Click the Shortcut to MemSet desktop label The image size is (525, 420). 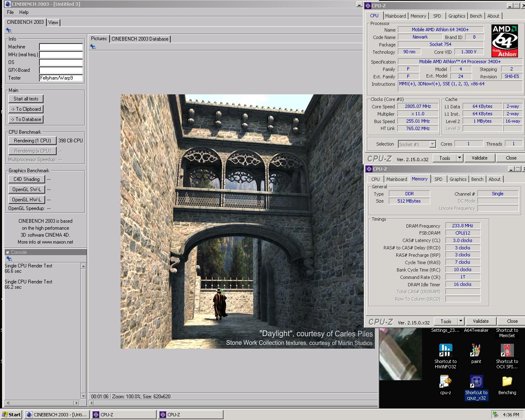[x=507, y=333]
